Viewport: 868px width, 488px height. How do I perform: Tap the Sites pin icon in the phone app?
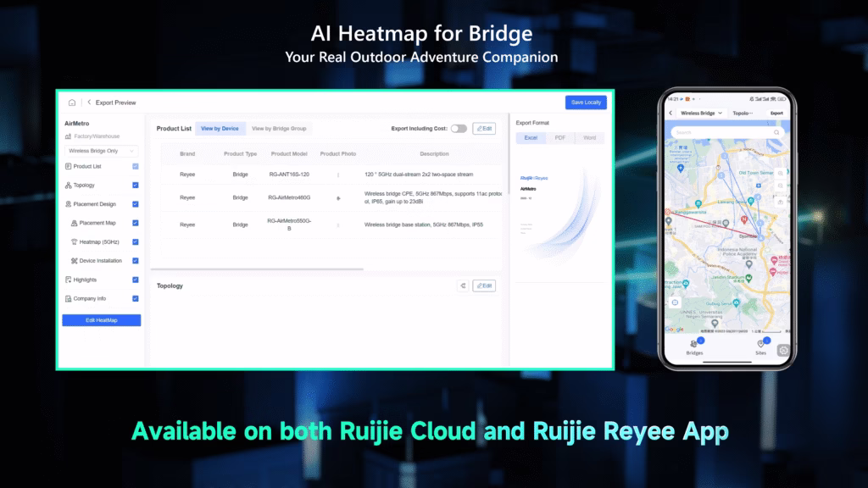click(x=761, y=344)
